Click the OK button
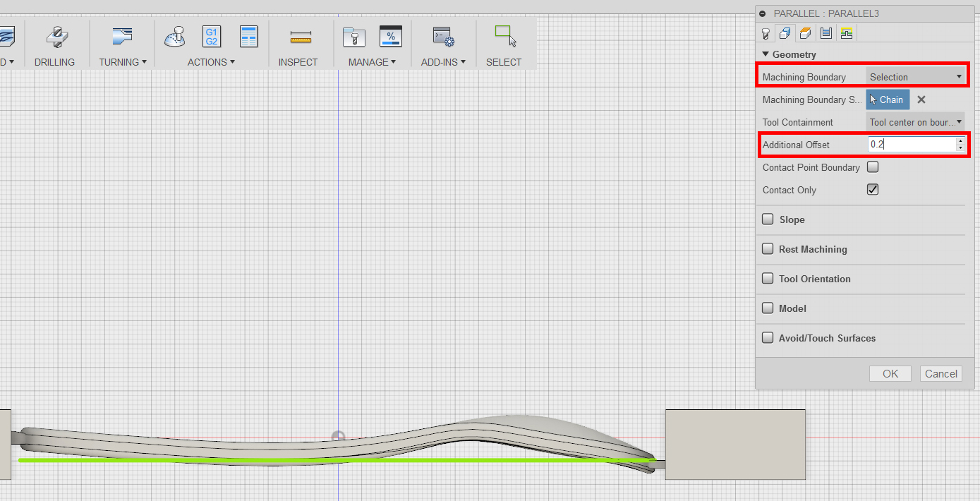980x501 pixels. pos(890,374)
